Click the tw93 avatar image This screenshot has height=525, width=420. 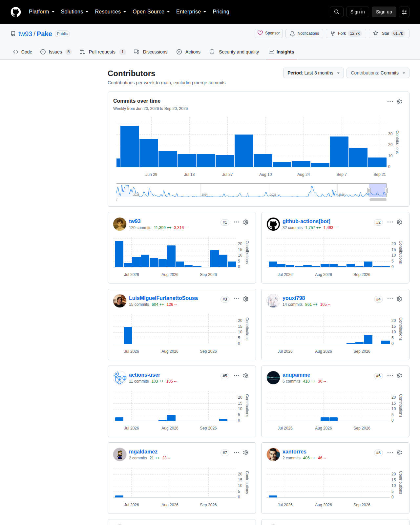(x=120, y=224)
